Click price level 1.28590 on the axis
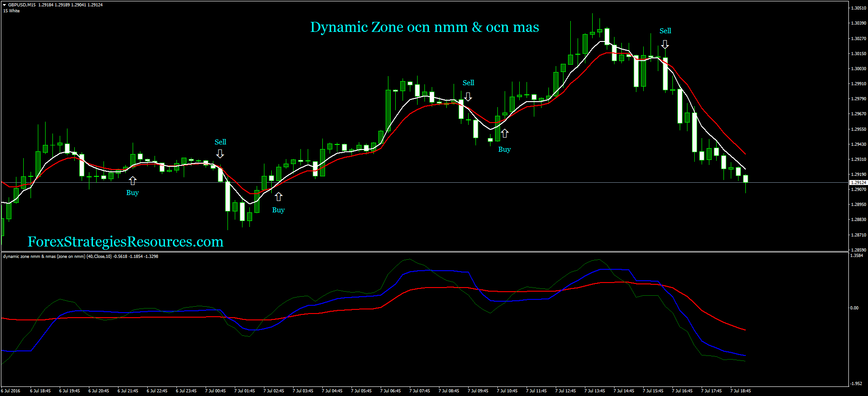 tap(858, 250)
